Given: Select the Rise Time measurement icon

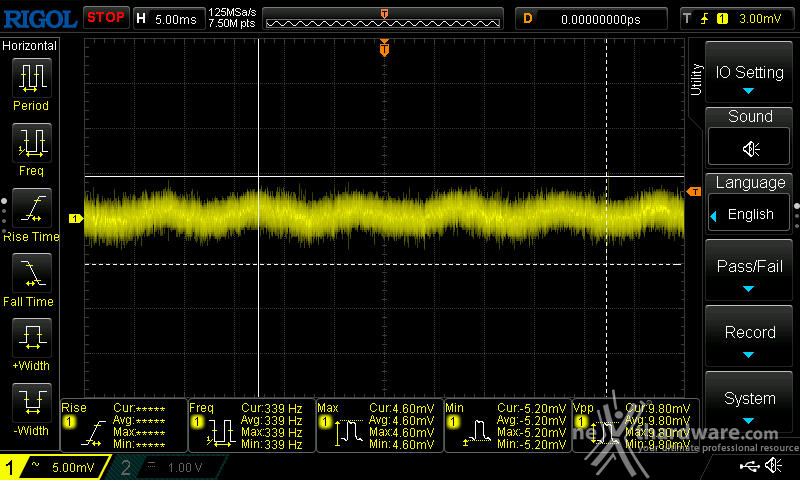Looking at the screenshot, I should (32, 208).
